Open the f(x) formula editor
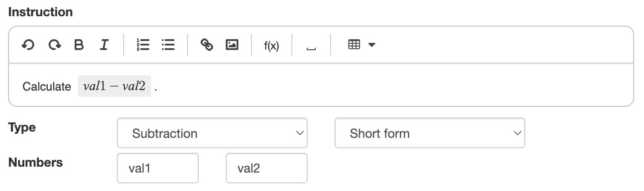 [x=271, y=45]
